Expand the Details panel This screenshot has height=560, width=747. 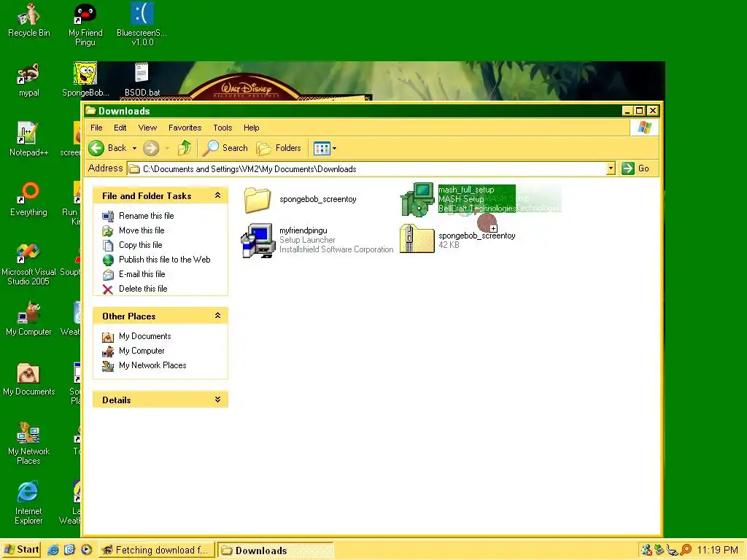[x=217, y=400]
